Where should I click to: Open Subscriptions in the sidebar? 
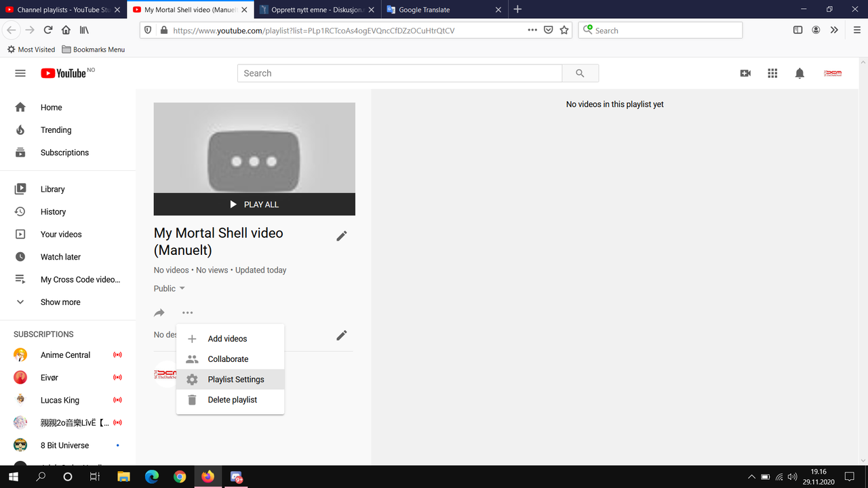click(68, 152)
